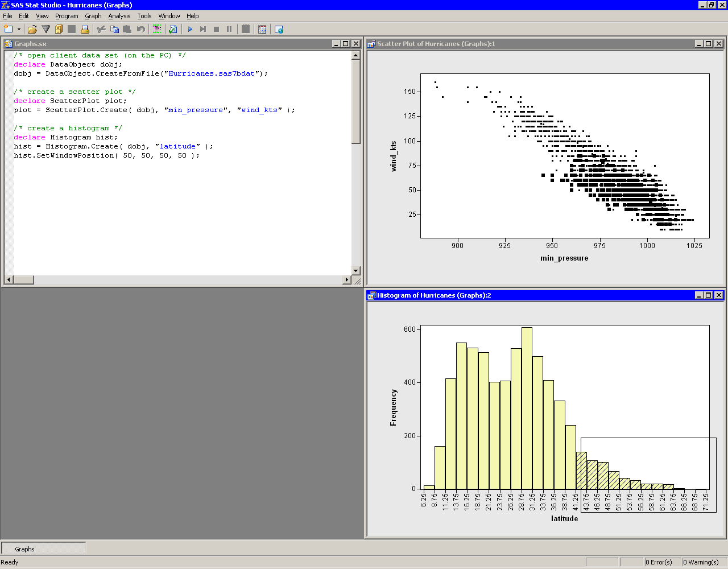
Task: Click the Scatter Plot window title icon
Action: coord(371,44)
